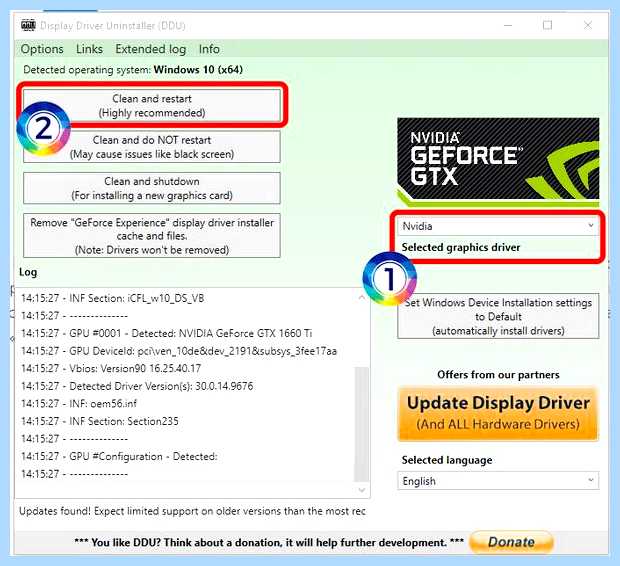
Task: Click the NVIDIA GeForce GTX logo image
Action: click(498, 161)
